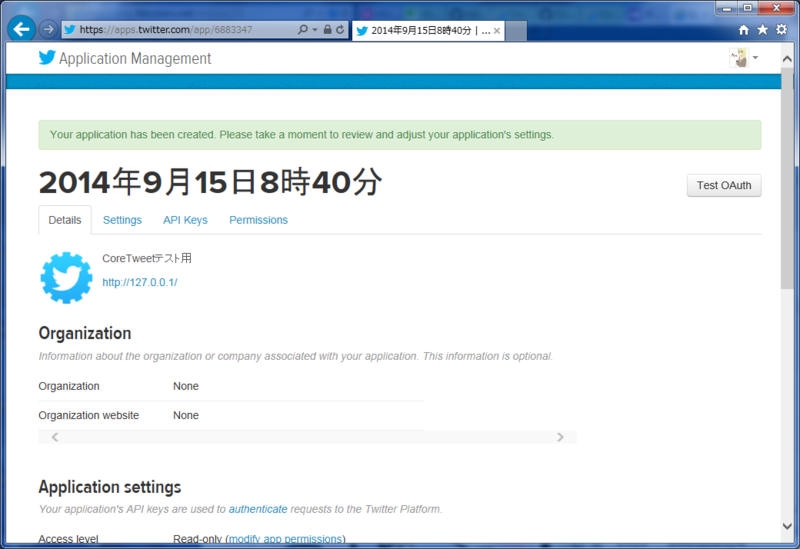
Task: Click the search magnifier in address bar
Action: [303, 30]
